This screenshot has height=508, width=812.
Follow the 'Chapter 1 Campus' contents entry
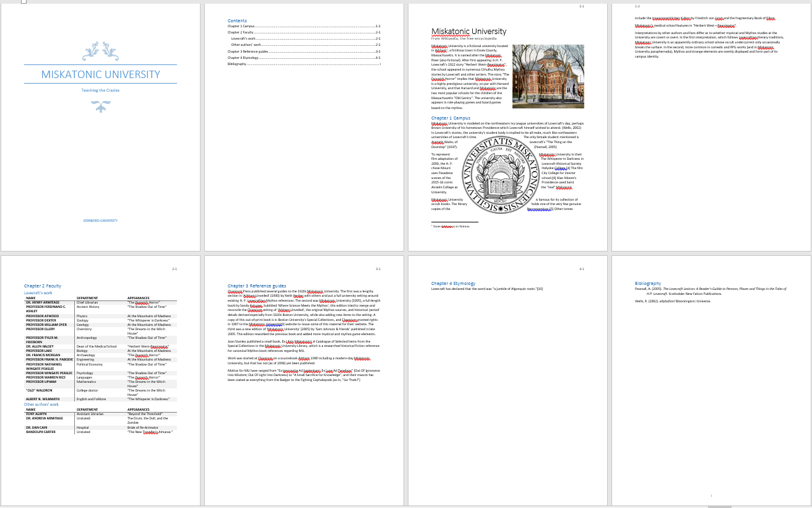click(241, 27)
